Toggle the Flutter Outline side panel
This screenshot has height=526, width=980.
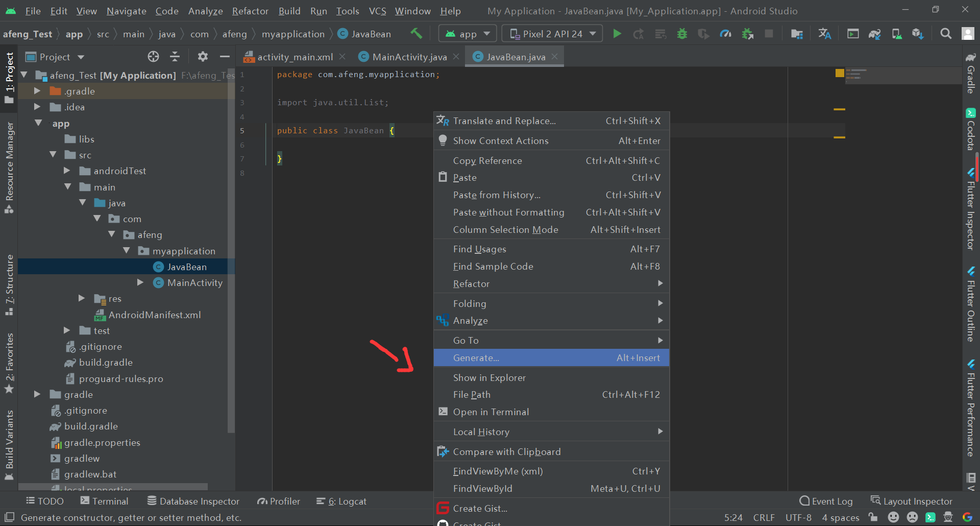[x=971, y=304]
